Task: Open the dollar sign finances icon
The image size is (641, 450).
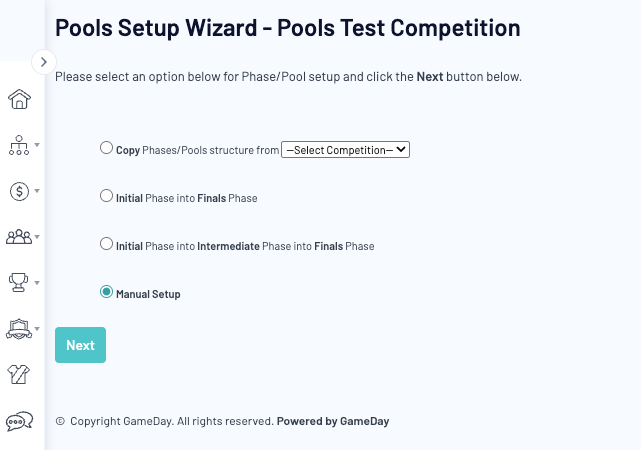Action: tap(18, 191)
